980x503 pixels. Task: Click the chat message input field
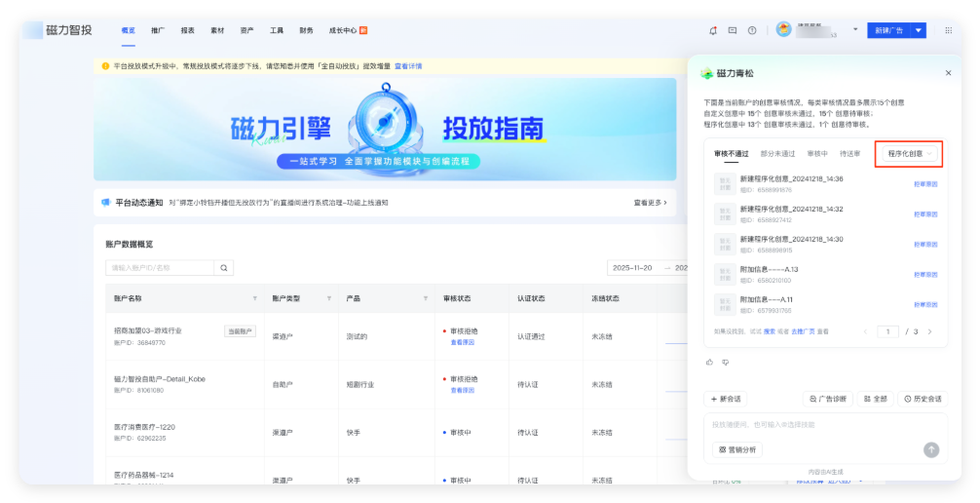[x=825, y=425]
